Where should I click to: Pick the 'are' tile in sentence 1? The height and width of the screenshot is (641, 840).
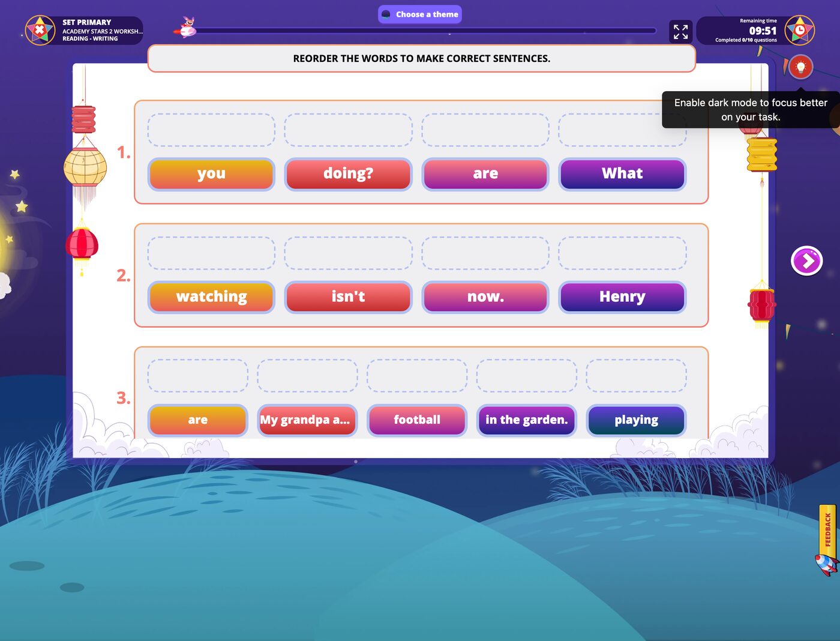(x=485, y=174)
